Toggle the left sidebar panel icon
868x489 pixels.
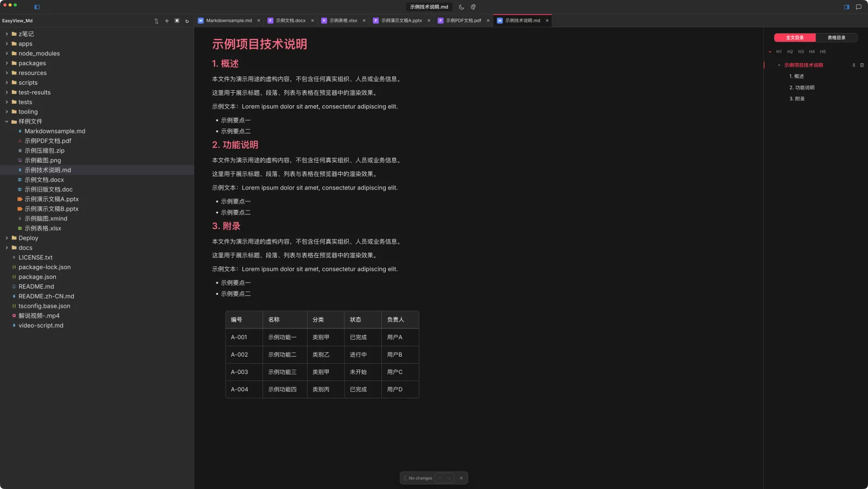click(37, 7)
